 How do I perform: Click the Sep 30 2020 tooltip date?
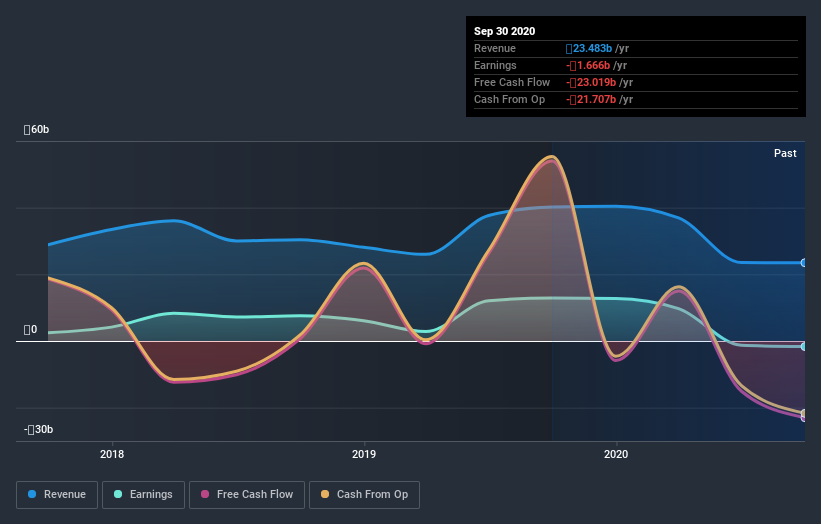click(505, 31)
